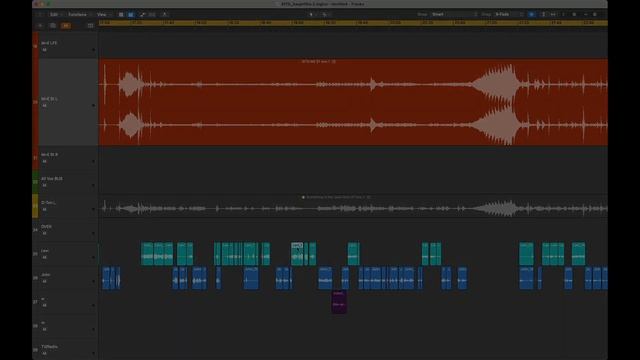
Task: Open the arrow menu on OVER track
Action: (93, 233)
